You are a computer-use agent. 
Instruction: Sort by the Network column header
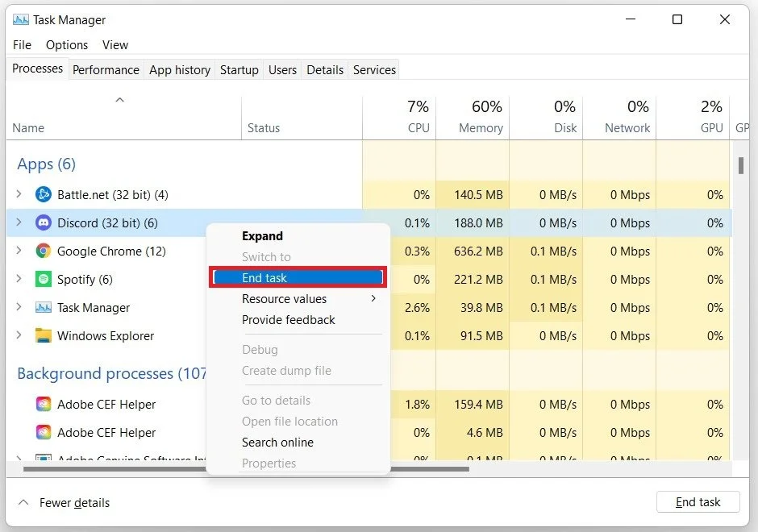pyautogui.click(x=620, y=118)
